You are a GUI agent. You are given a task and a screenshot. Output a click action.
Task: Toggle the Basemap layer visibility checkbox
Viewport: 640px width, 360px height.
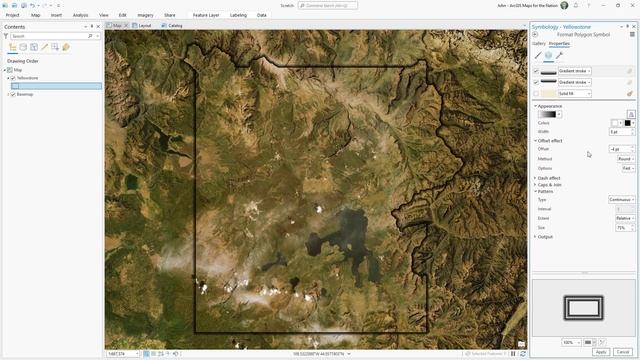tap(13, 94)
